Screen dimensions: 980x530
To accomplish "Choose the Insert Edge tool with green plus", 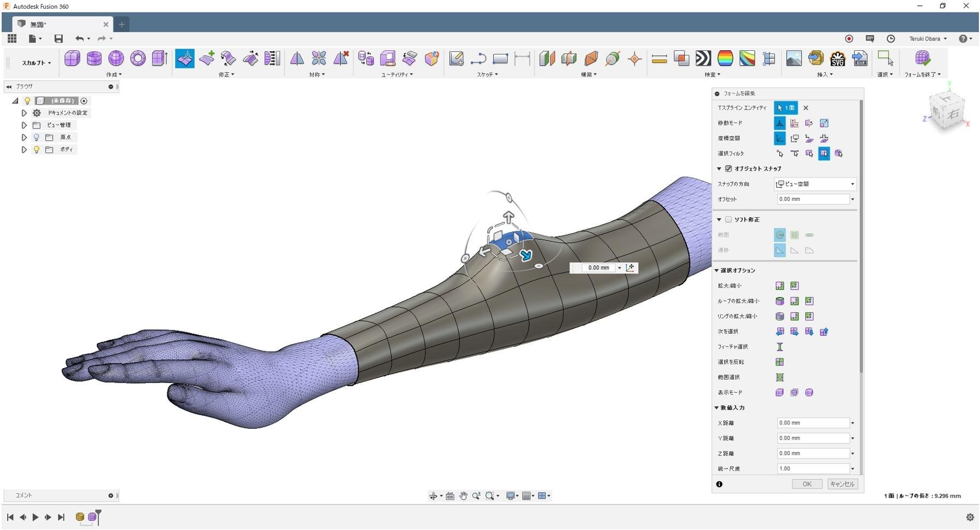I will [207, 58].
